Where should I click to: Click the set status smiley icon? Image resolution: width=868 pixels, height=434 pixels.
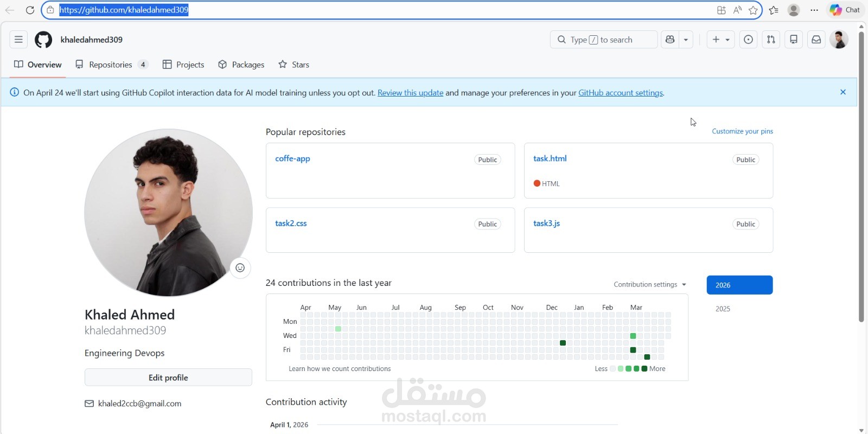240,267
